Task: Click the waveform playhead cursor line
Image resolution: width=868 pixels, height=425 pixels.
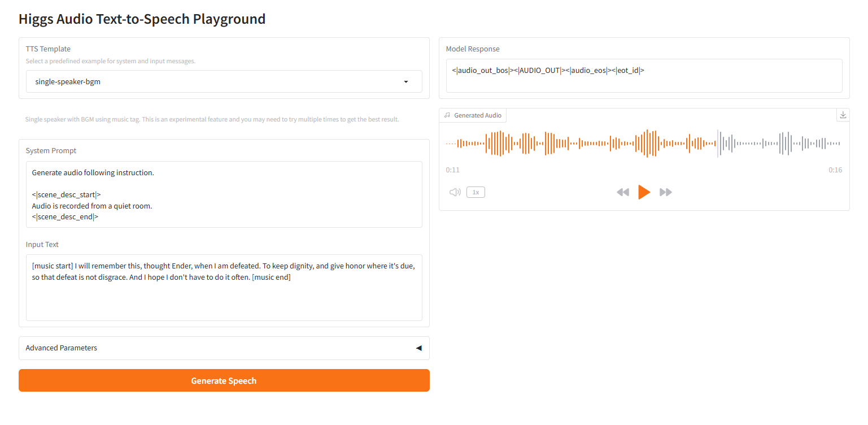Action: click(x=718, y=144)
